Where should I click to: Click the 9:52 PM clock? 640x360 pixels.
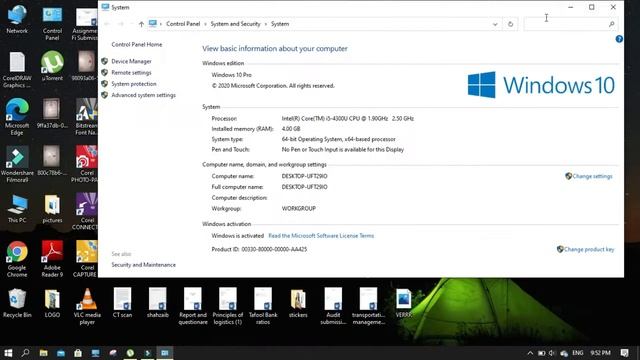(600, 353)
